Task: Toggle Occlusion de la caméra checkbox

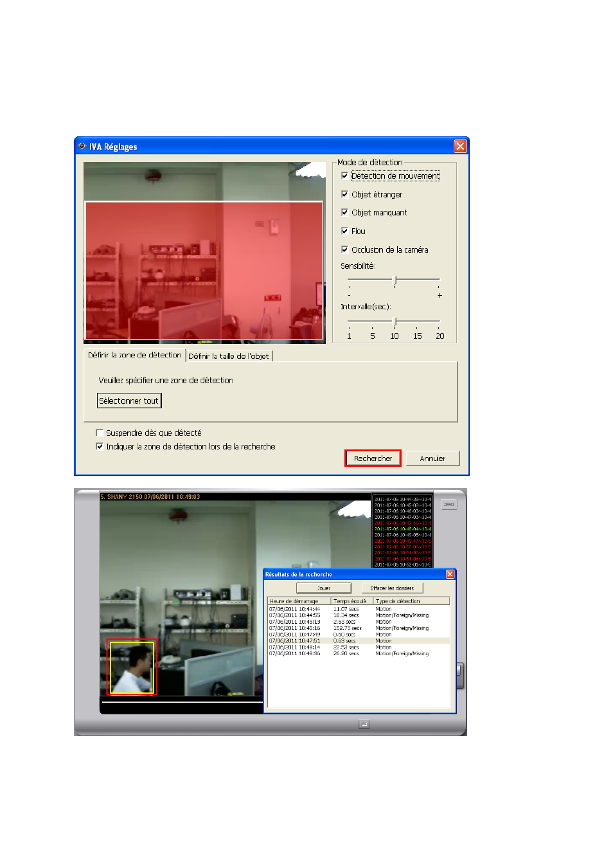Action: coord(344,249)
